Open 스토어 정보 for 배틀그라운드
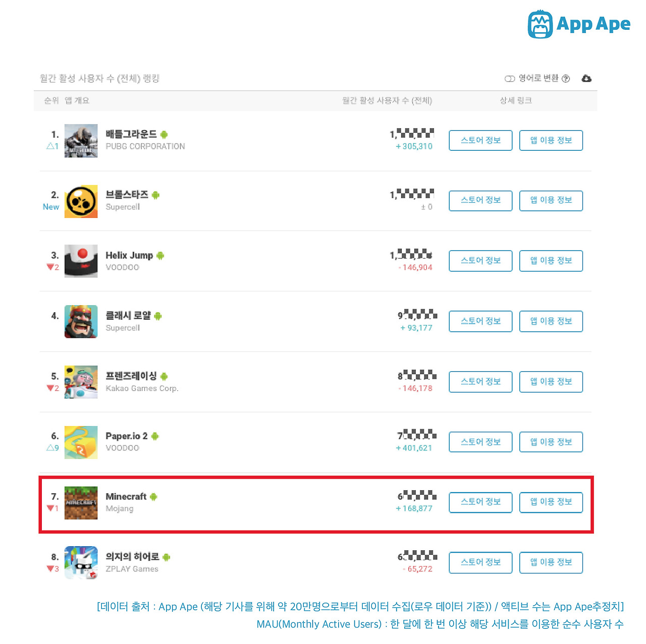 coord(480,140)
